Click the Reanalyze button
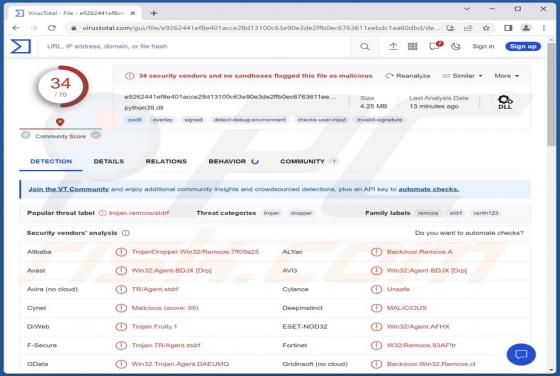 [x=408, y=76]
